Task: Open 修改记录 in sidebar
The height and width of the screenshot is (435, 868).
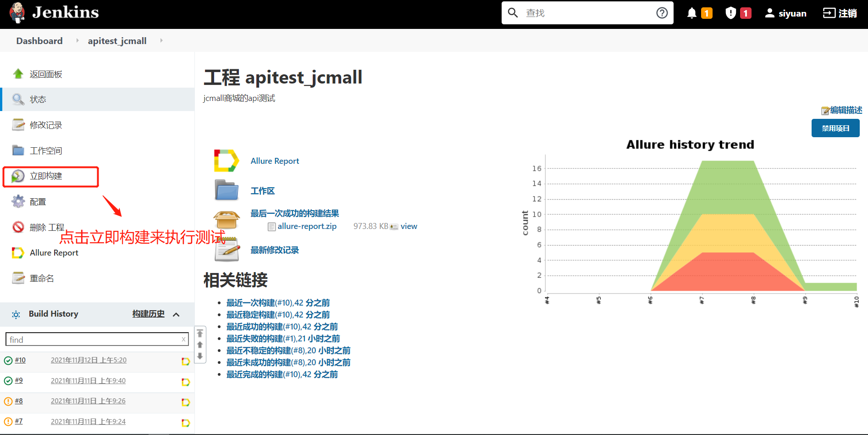Action: [46, 125]
